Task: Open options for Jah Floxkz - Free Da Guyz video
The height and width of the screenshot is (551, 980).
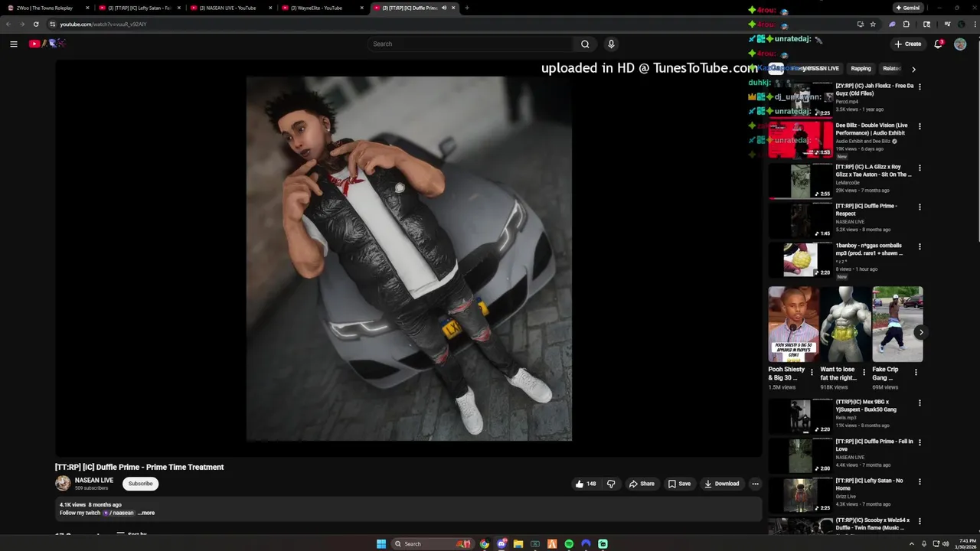Action: pyautogui.click(x=920, y=86)
